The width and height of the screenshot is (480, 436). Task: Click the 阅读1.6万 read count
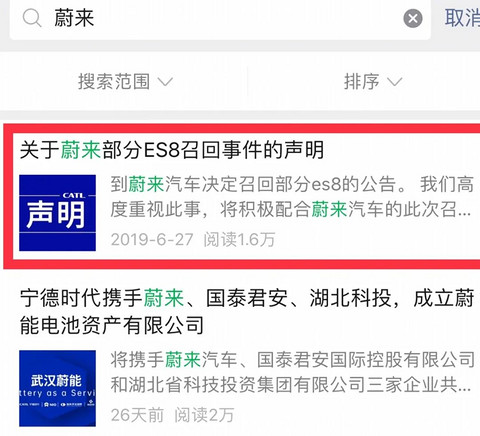pyautogui.click(x=239, y=239)
